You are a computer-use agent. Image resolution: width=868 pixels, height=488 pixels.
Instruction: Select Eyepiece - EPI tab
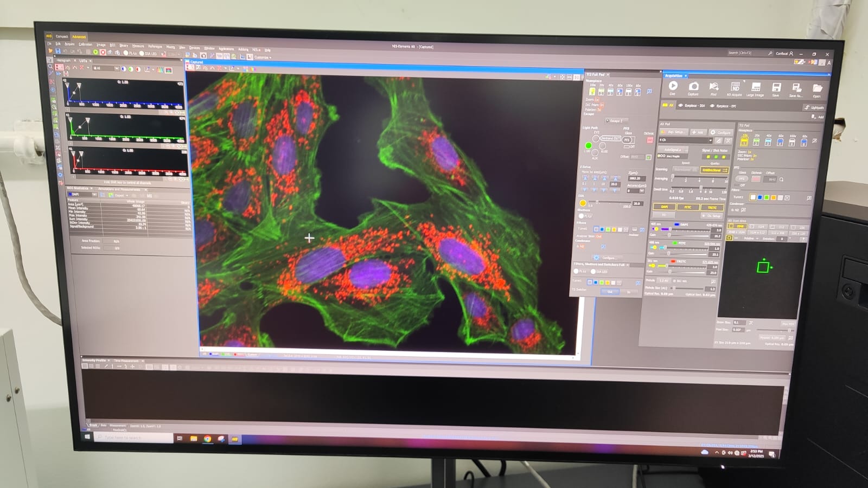723,106
